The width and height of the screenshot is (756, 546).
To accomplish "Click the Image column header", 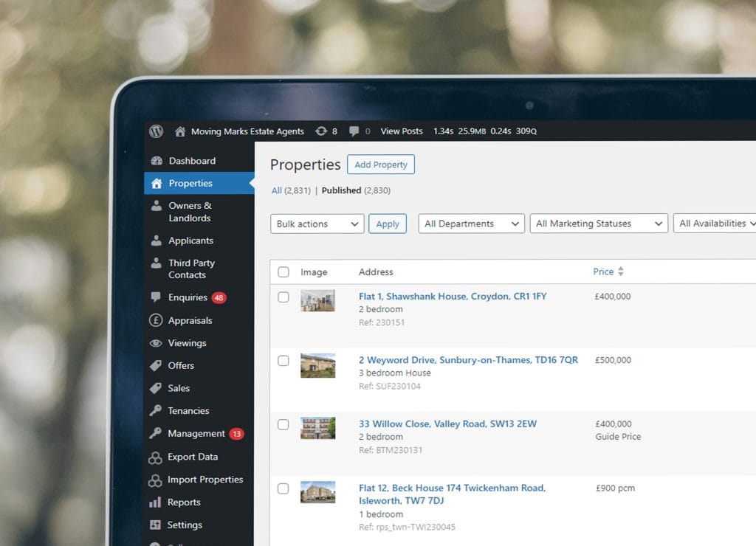I will tap(314, 272).
